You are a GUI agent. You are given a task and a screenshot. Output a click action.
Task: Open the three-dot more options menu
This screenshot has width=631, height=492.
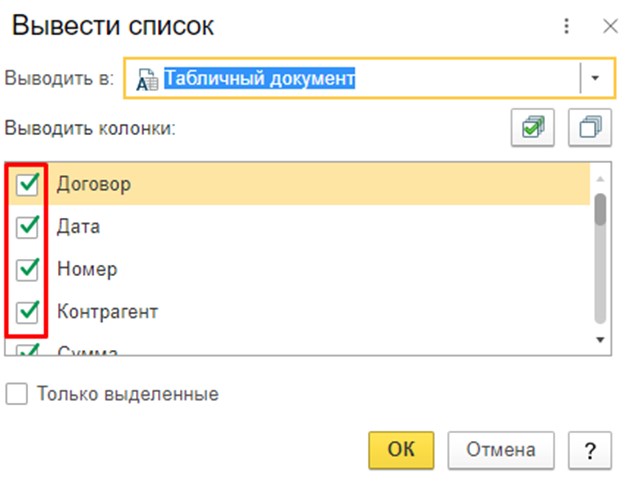(567, 25)
